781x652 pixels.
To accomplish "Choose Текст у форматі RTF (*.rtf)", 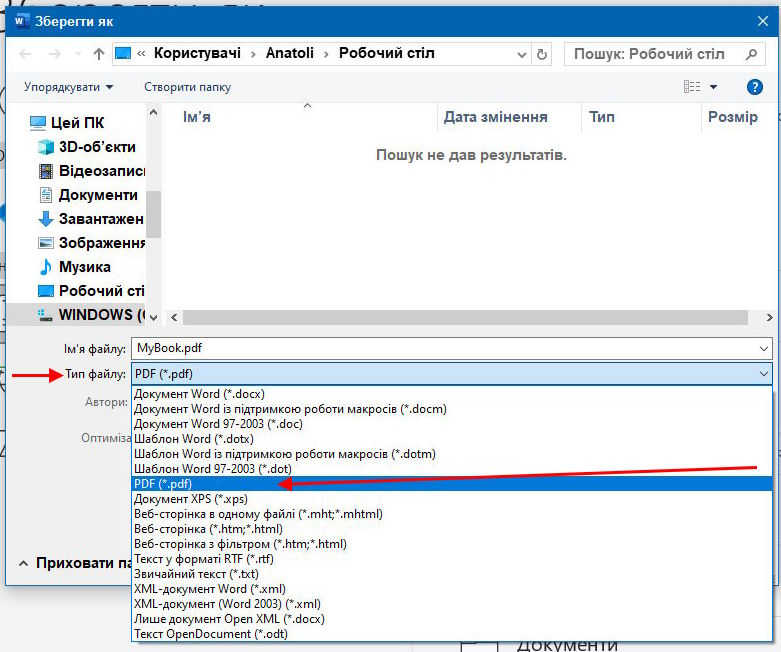I will [x=452, y=559].
